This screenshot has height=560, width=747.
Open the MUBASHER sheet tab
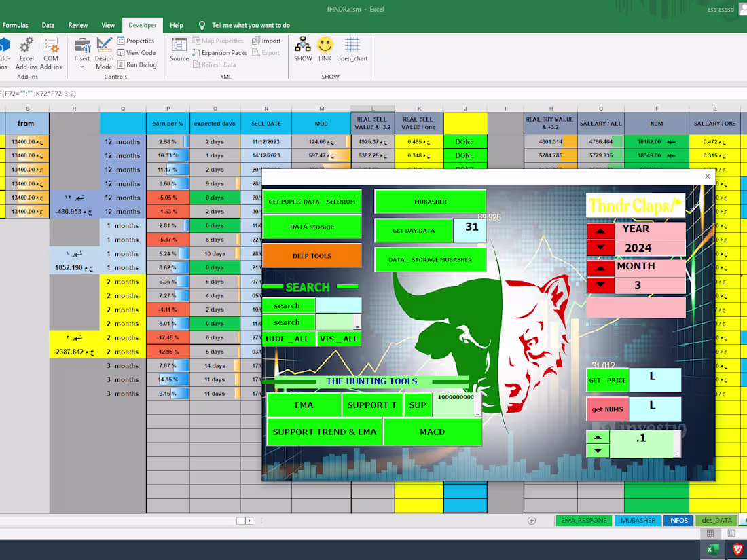637,521
